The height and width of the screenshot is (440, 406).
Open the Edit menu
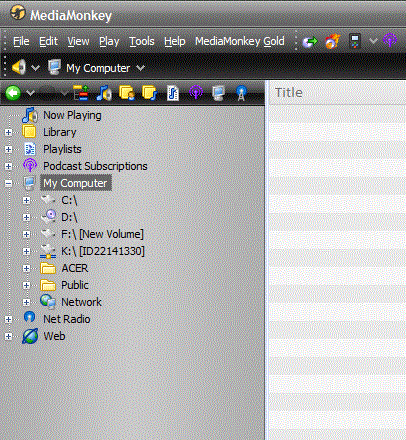click(48, 41)
